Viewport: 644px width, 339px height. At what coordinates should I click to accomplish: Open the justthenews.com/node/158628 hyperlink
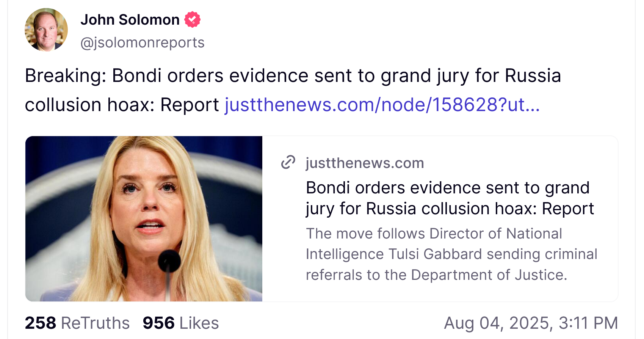pyautogui.click(x=382, y=105)
